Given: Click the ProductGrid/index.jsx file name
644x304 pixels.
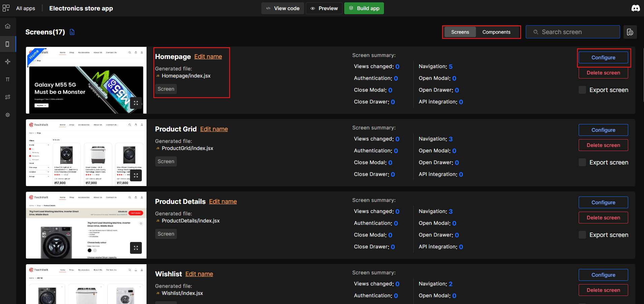Looking at the screenshot, I should 187,148.
